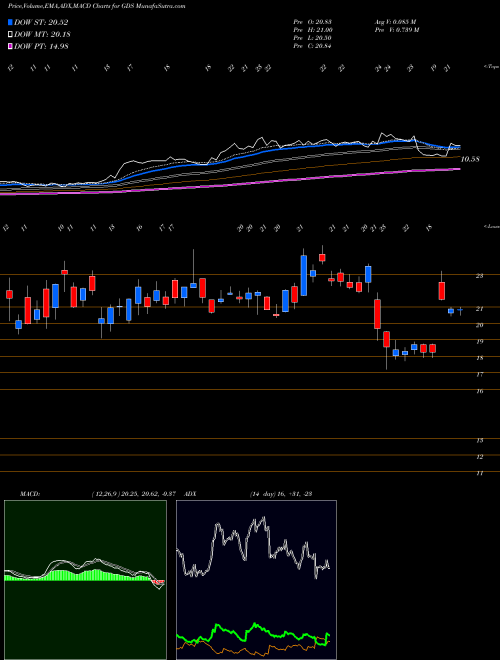Click the large red candlestick dropping below 21
Image resolution: width=500 pixels, height=660 pixels.
[x=378, y=314]
